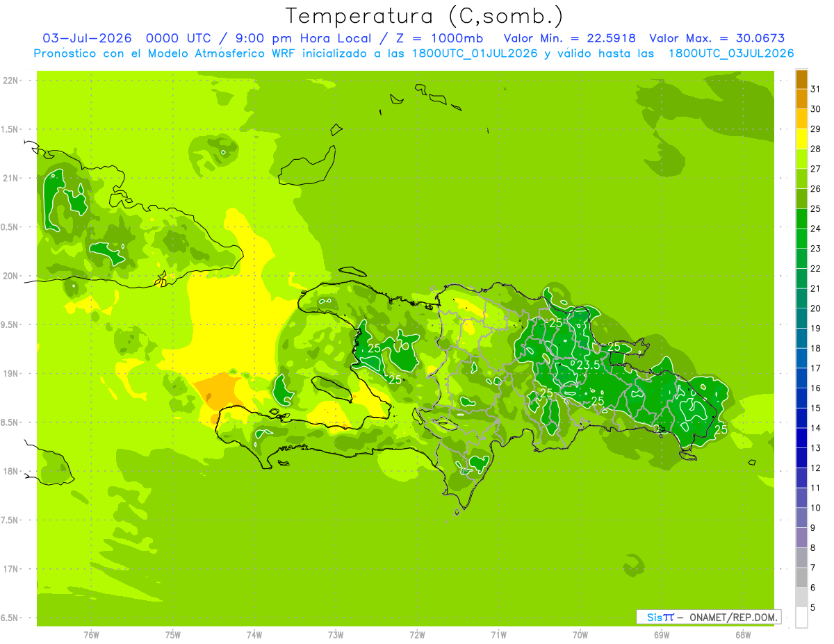Select the "23.5" contour label on map
This screenshot has width=834, height=644.
pyautogui.click(x=588, y=364)
